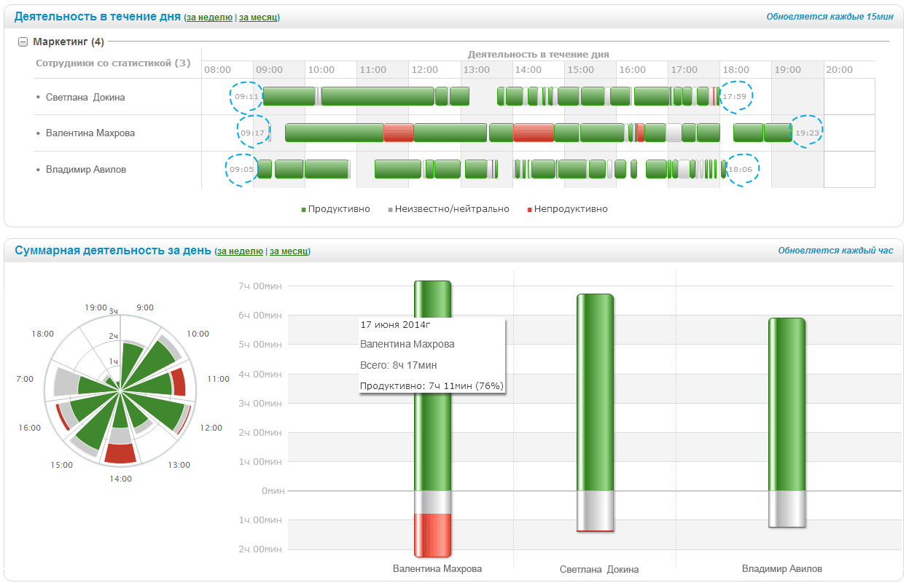This screenshot has width=909, height=588.
Task: Open summary activity 'за неделю' link
Action: click(x=240, y=251)
